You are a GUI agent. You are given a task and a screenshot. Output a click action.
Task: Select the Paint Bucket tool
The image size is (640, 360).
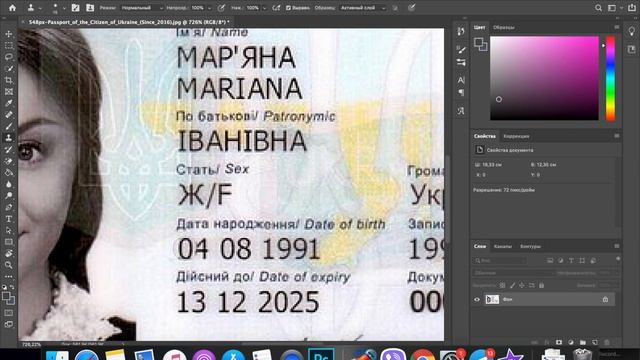pos(9,173)
